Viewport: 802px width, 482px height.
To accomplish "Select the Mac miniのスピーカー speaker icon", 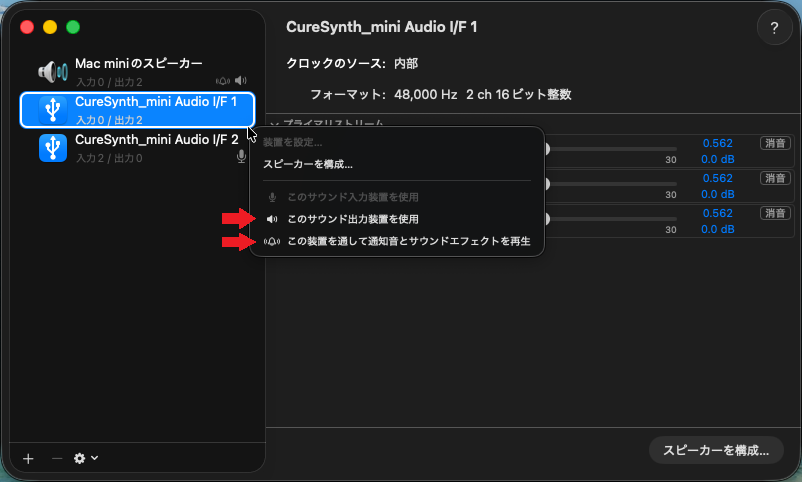I will coord(52,72).
